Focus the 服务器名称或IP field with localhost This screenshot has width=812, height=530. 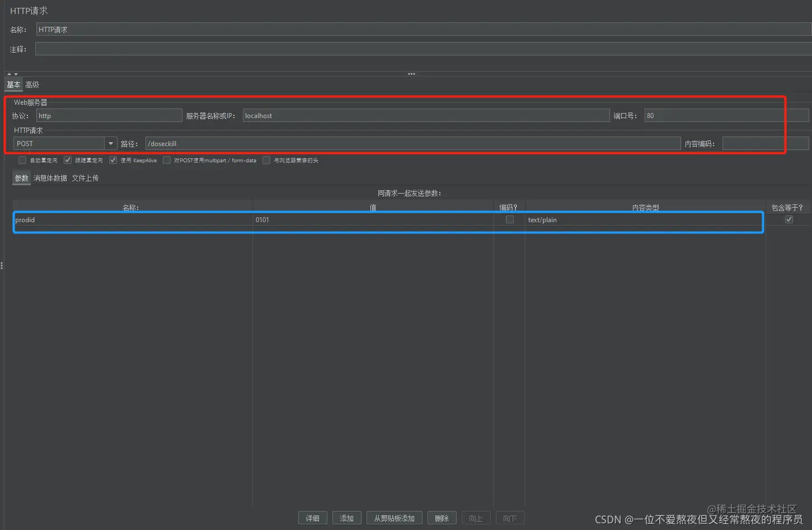pos(426,116)
